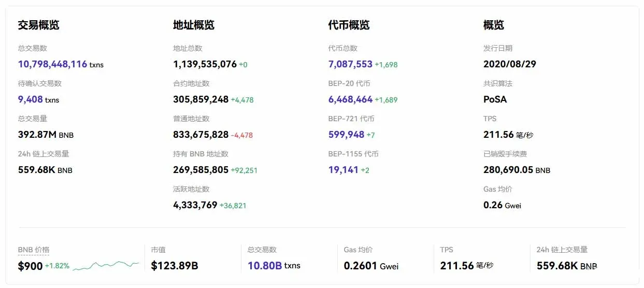Click the 市值 label
The image size is (644, 288).
pyautogui.click(x=158, y=250)
